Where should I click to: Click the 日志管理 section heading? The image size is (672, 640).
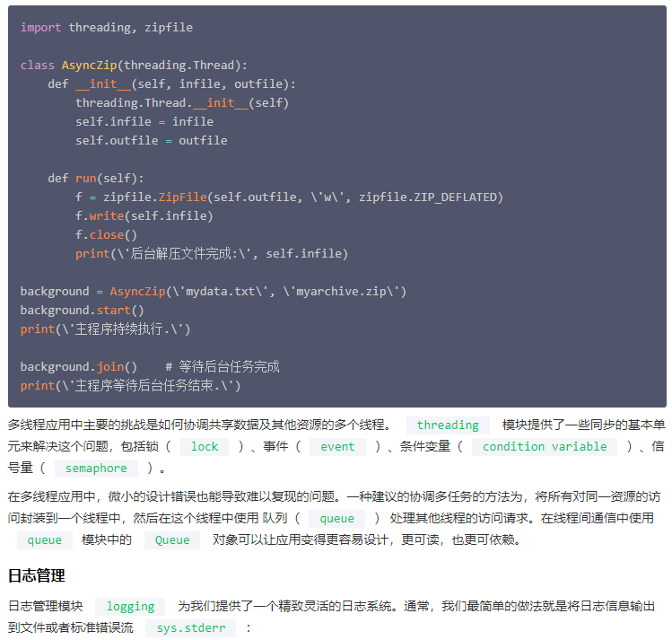point(37,575)
